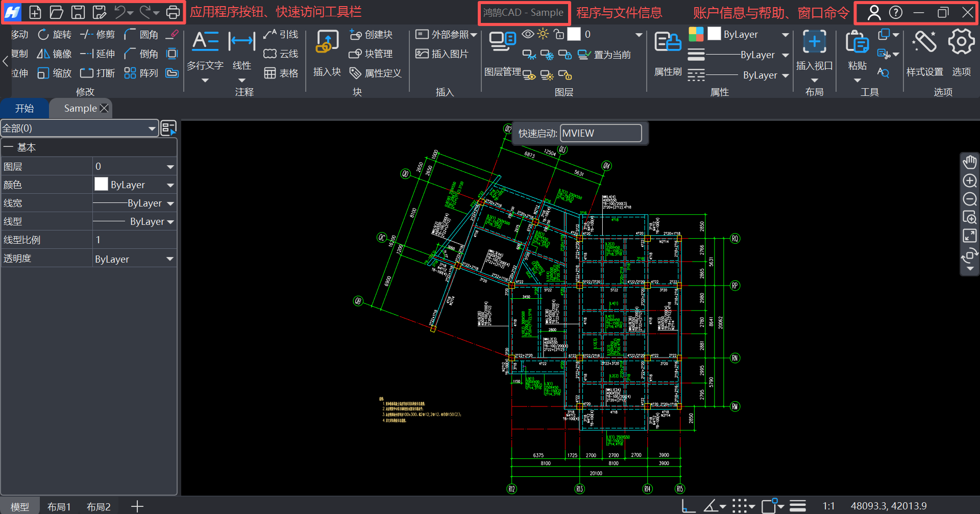Open the 线宽 ByLayer dropdown in properties panel
Screen dimensions: 980x514
[170, 203]
